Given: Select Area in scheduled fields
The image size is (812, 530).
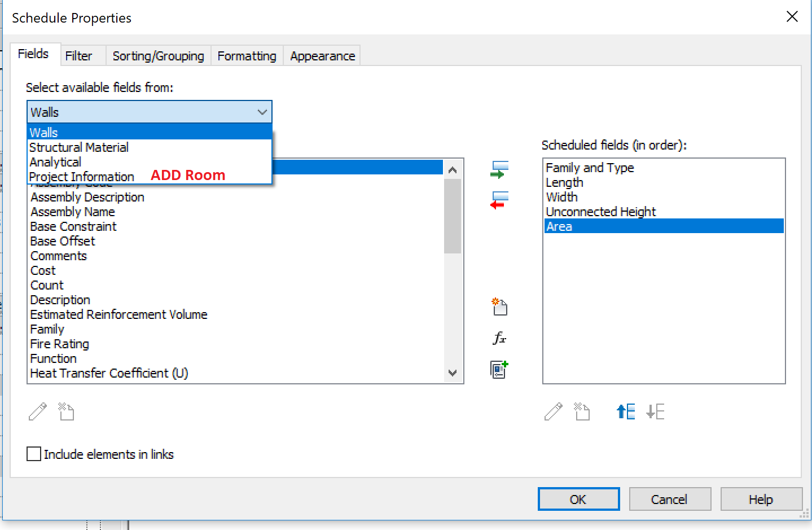Looking at the screenshot, I should tap(664, 226).
